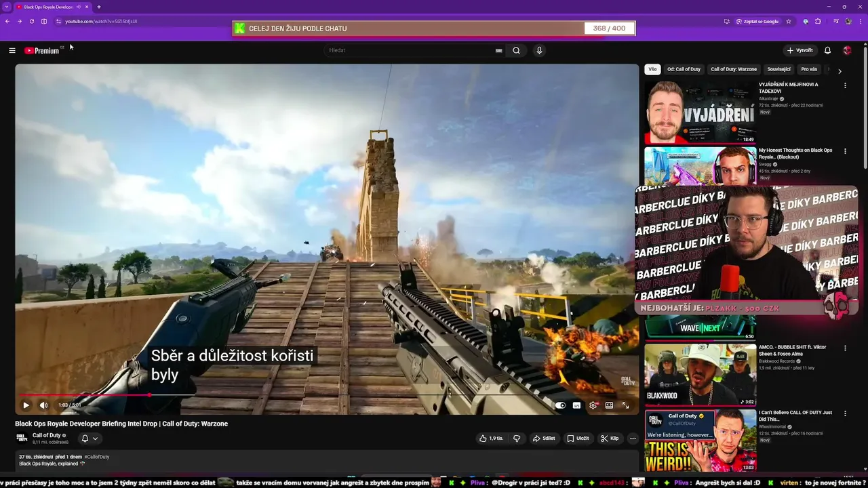Select the Od: Call of Duty chip
This screenshot has width=868, height=488.
tap(684, 69)
